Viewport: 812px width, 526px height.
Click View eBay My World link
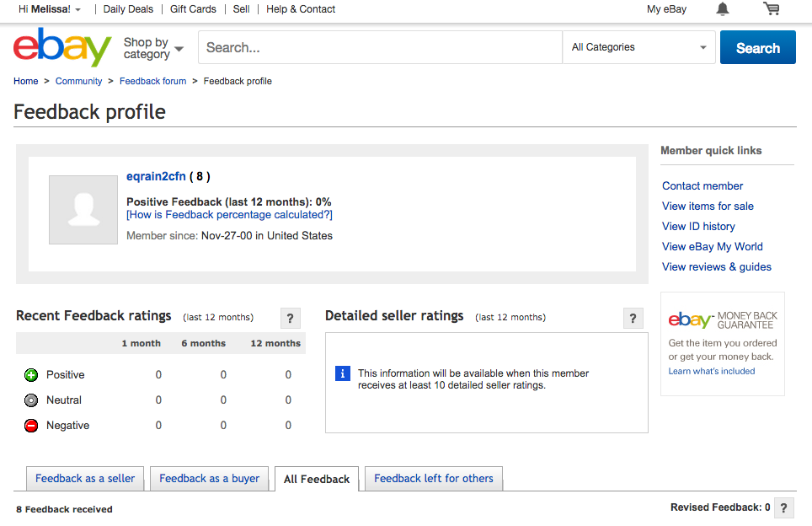[x=713, y=246]
